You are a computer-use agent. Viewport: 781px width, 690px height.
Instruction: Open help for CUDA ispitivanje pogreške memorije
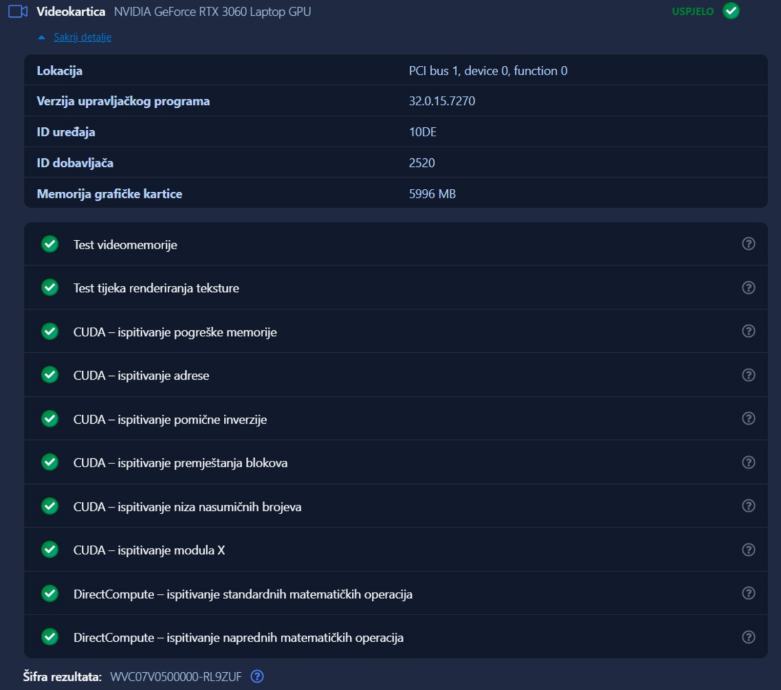(748, 331)
